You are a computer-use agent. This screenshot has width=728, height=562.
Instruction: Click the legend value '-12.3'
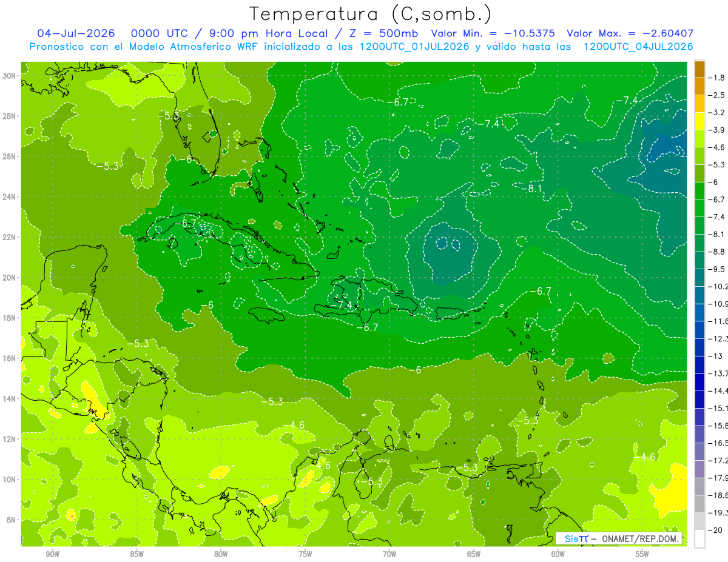coord(718,338)
